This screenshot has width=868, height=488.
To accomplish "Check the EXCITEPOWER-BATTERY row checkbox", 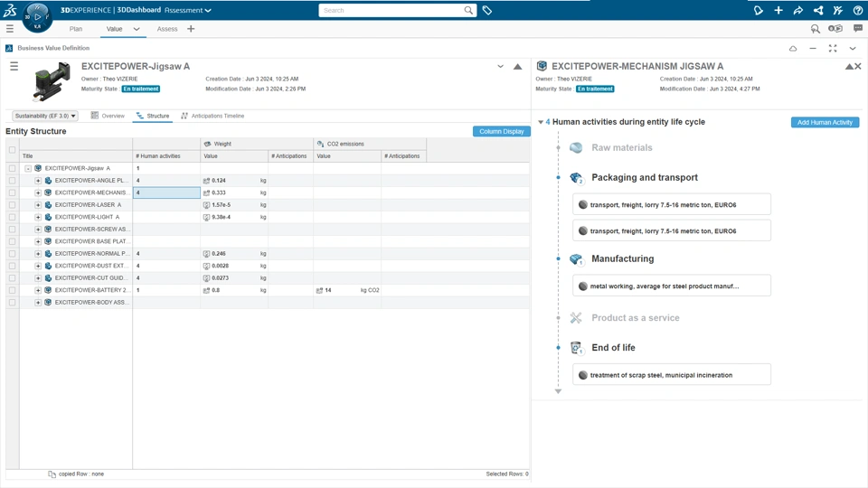I will (x=12, y=290).
